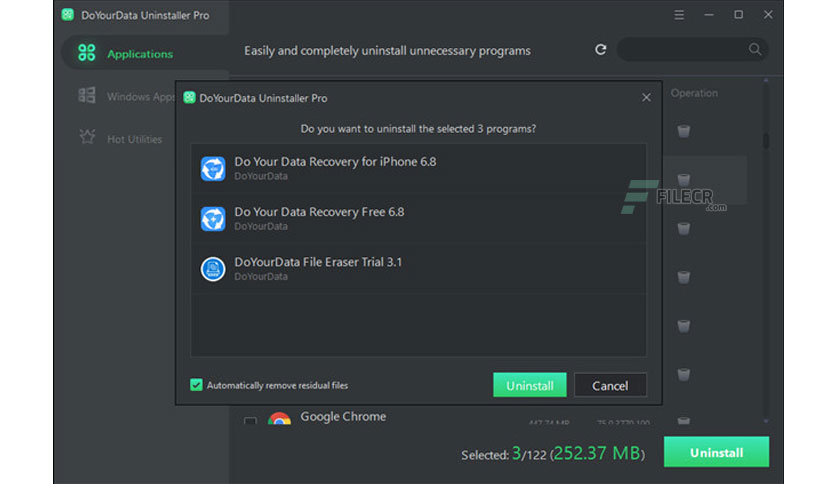The width and height of the screenshot is (836, 484).
Task: Click Cancel in the dialog
Action: (610, 385)
